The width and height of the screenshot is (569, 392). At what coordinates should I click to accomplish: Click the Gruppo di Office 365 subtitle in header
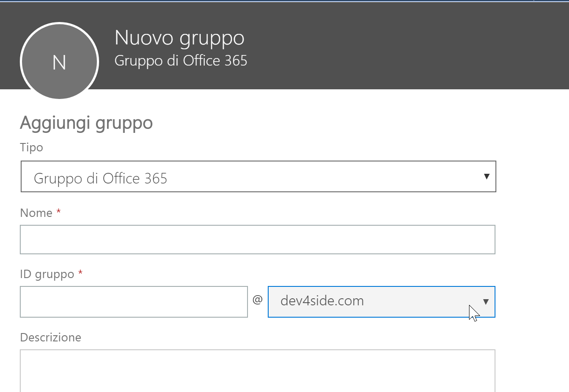[x=181, y=61]
